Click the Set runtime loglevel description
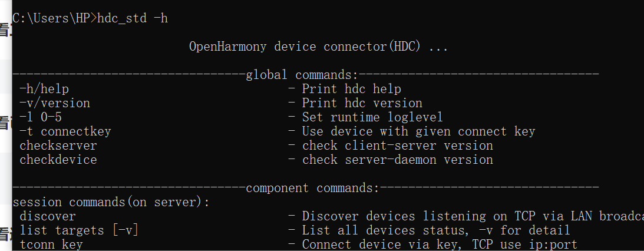 372,117
